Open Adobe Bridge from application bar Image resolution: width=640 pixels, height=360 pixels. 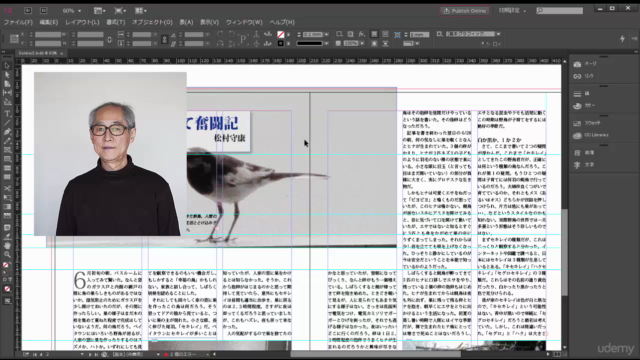pos(28,11)
